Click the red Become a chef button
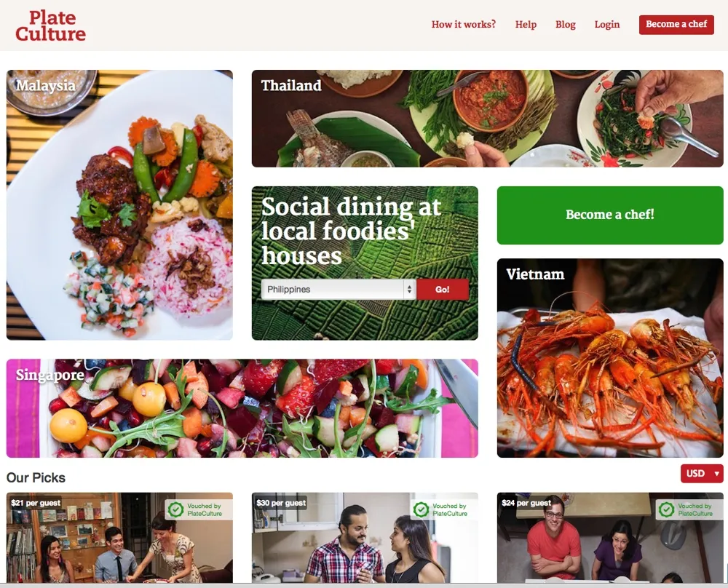 click(x=676, y=25)
